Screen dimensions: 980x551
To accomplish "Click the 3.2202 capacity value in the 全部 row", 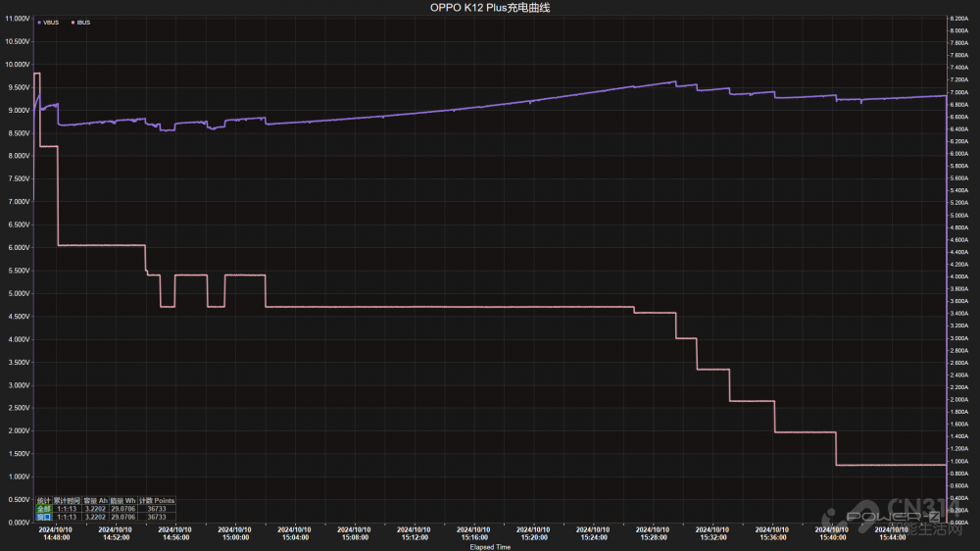I will click(96, 509).
